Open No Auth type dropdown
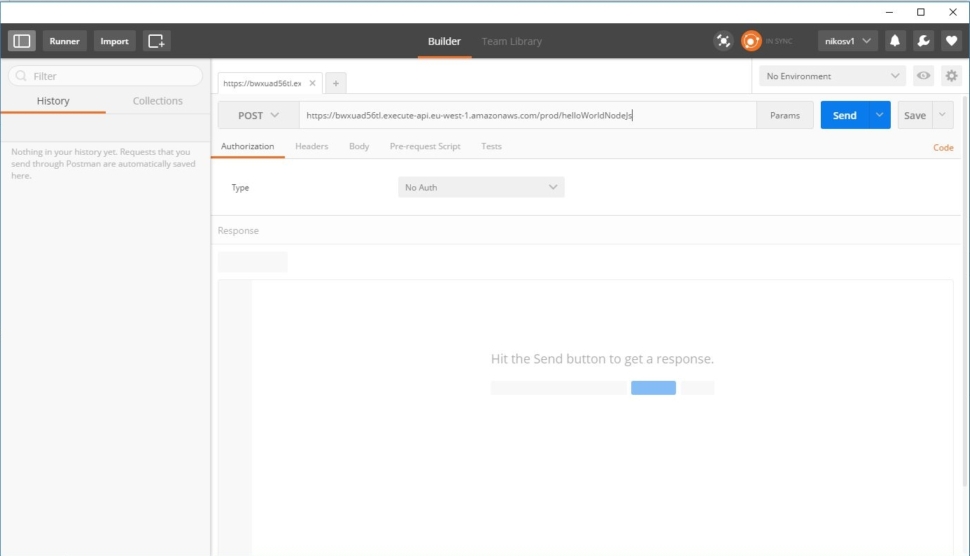970x556 pixels. (x=481, y=187)
